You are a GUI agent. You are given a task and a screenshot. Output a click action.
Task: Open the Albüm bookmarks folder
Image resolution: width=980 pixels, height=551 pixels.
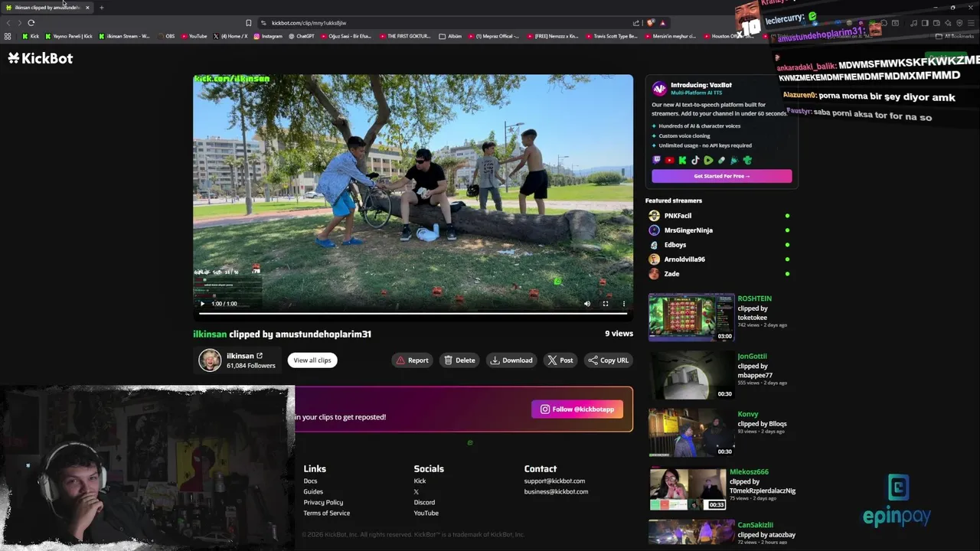tap(451, 36)
